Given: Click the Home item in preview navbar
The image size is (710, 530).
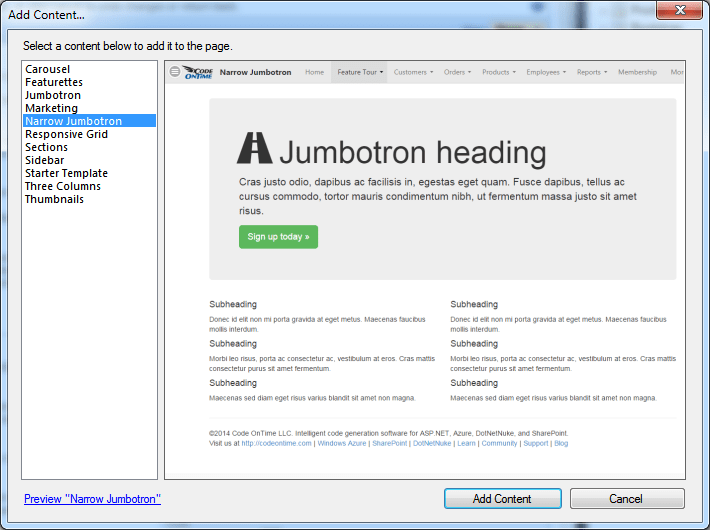Looking at the screenshot, I should tap(314, 72).
